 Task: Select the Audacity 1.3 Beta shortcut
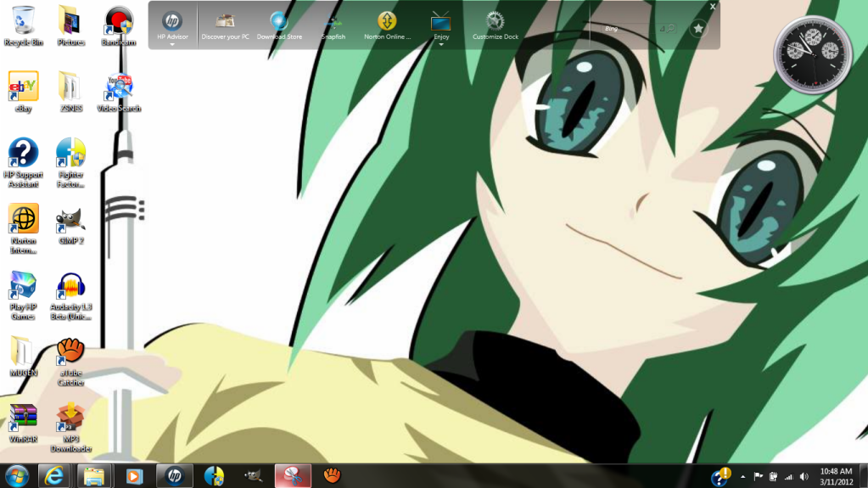point(71,295)
